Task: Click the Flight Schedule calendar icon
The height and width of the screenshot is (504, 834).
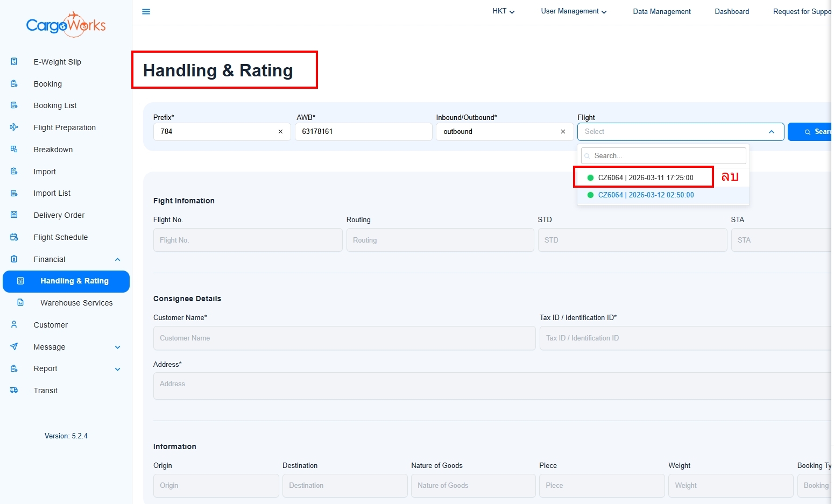Action: click(x=14, y=237)
